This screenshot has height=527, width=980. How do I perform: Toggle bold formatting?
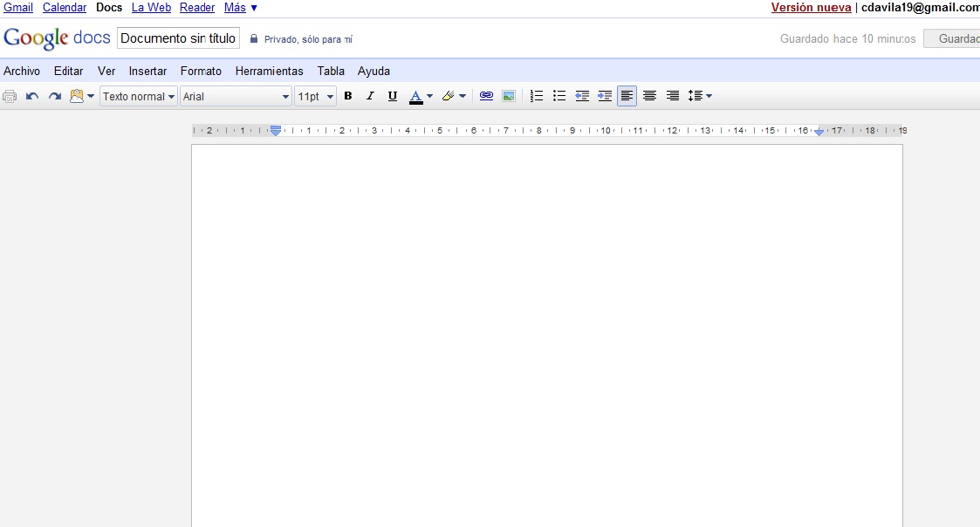347,96
